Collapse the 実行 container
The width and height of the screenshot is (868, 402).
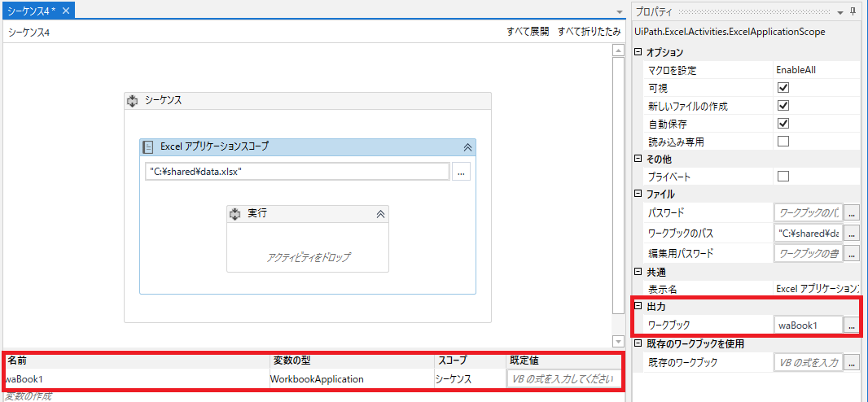pyautogui.click(x=380, y=214)
